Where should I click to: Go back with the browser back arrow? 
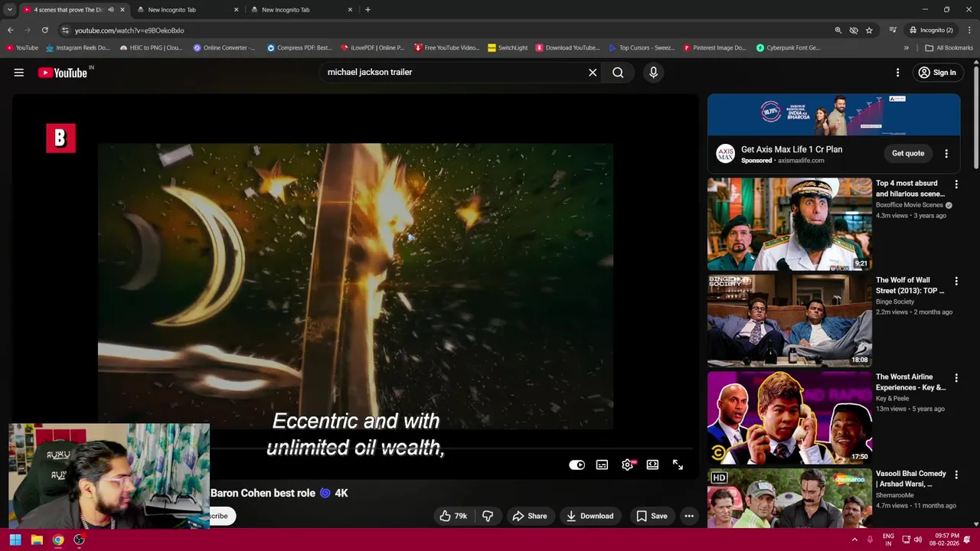tap(11, 31)
